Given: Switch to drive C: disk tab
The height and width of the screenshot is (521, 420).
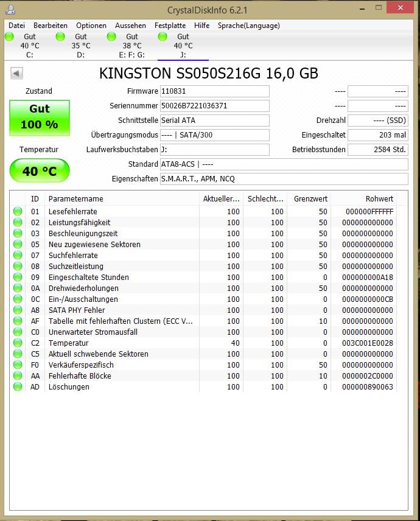Looking at the screenshot, I should coord(30,46).
